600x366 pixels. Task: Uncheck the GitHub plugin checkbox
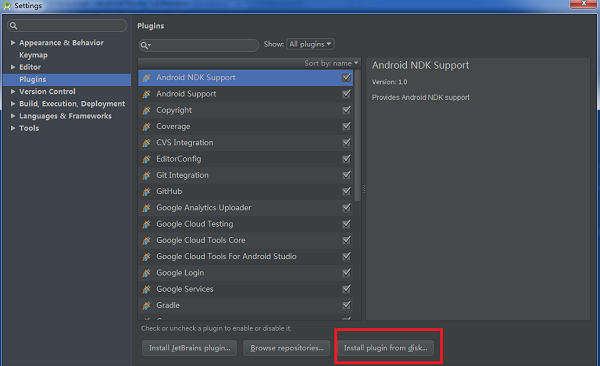tap(346, 191)
